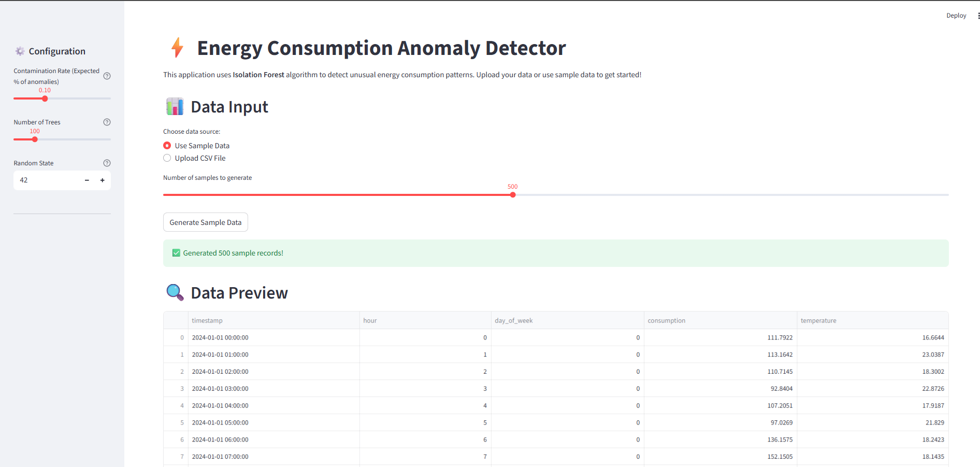Click the Deploy button

956,16
